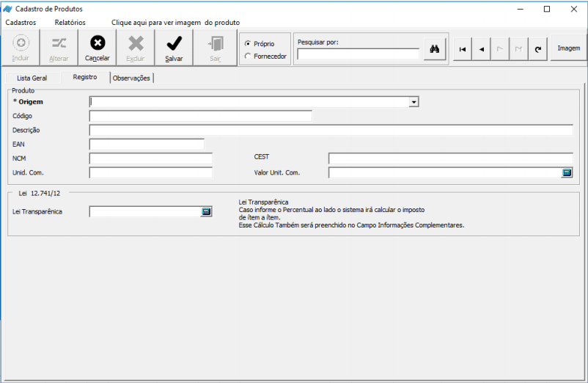Click into the NCM input field
This screenshot has height=383, width=588.
pyautogui.click(x=150, y=158)
